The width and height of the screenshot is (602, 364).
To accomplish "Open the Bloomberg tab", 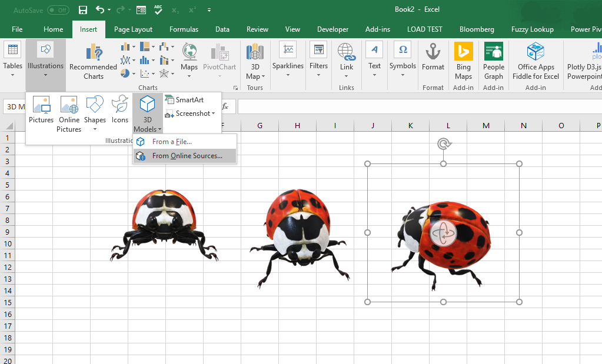I will tap(476, 29).
